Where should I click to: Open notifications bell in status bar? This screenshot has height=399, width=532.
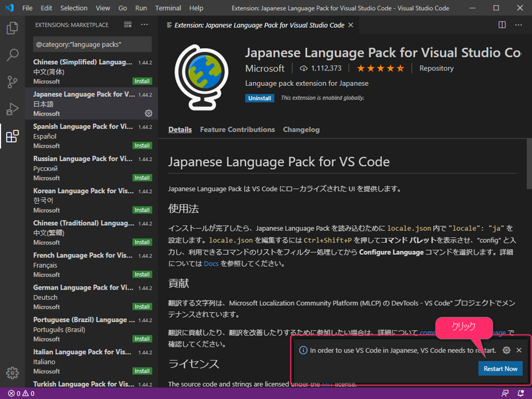coord(521,394)
